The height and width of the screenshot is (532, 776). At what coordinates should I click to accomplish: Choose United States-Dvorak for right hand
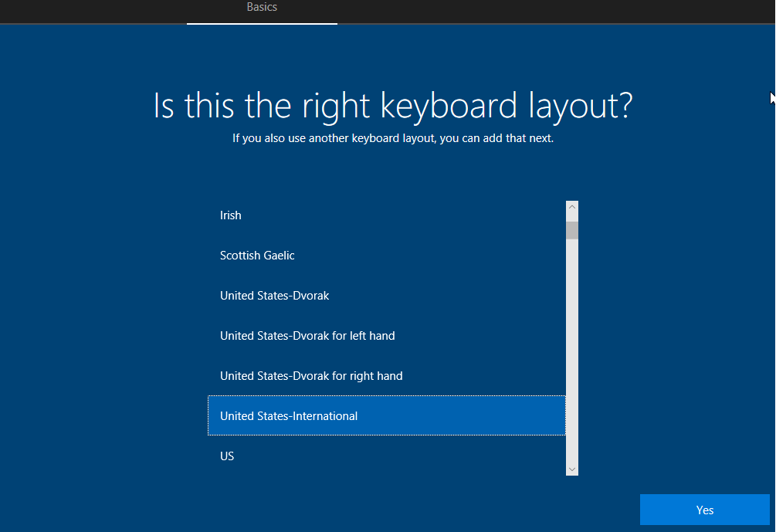click(x=387, y=375)
